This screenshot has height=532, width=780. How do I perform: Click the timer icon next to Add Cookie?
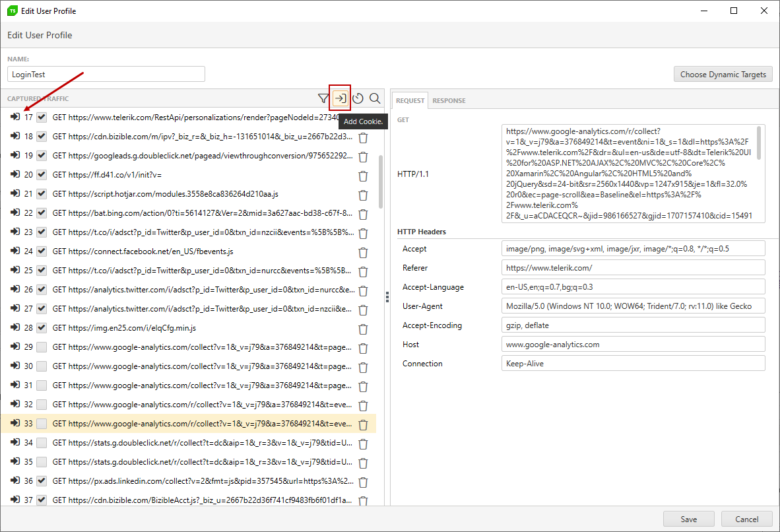click(358, 98)
